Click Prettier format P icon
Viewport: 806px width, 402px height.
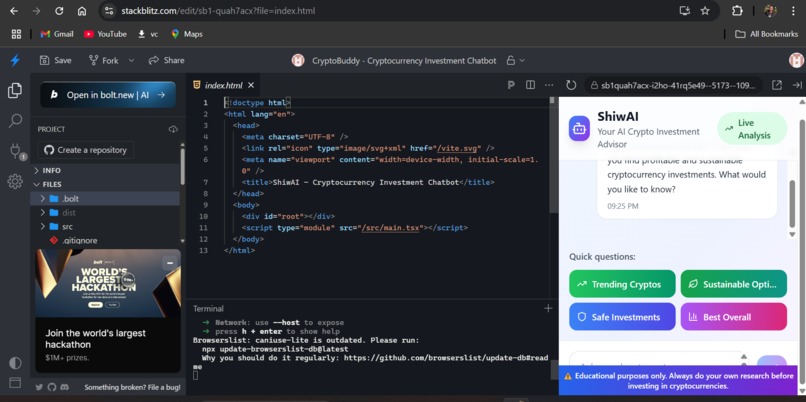(x=511, y=85)
